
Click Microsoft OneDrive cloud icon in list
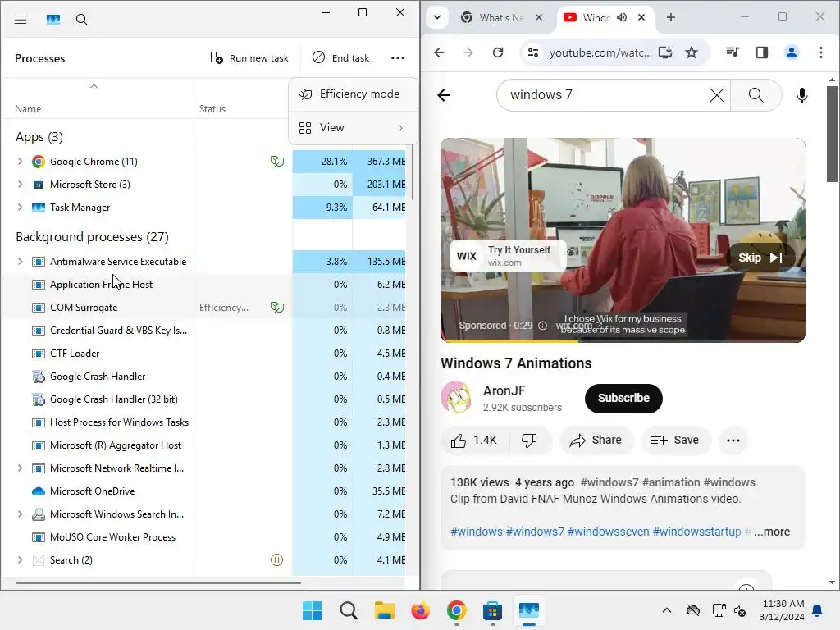[38, 491]
